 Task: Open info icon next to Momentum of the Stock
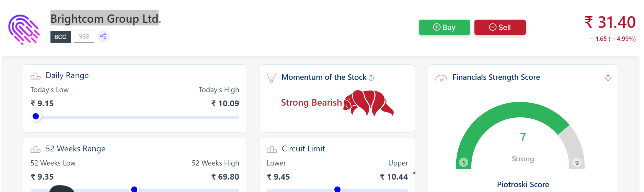[x=371, y=78]
